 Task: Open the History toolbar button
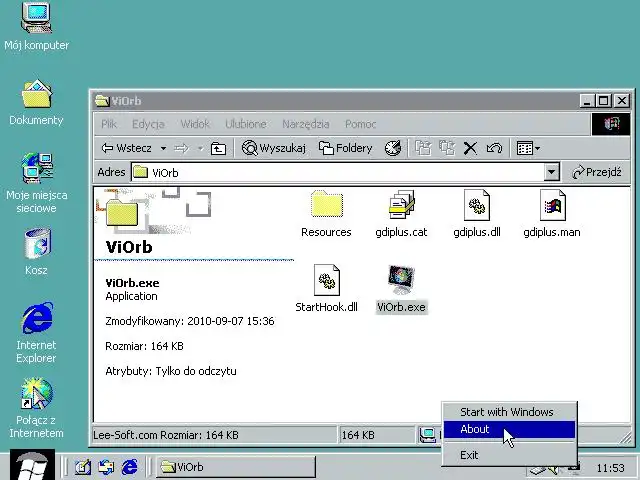click(x=393, y=148)
